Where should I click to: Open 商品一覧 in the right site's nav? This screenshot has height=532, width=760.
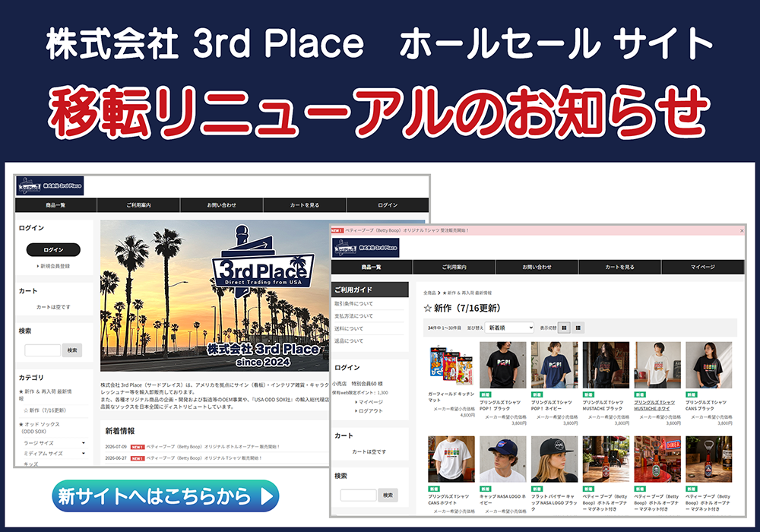coord(372,267)
